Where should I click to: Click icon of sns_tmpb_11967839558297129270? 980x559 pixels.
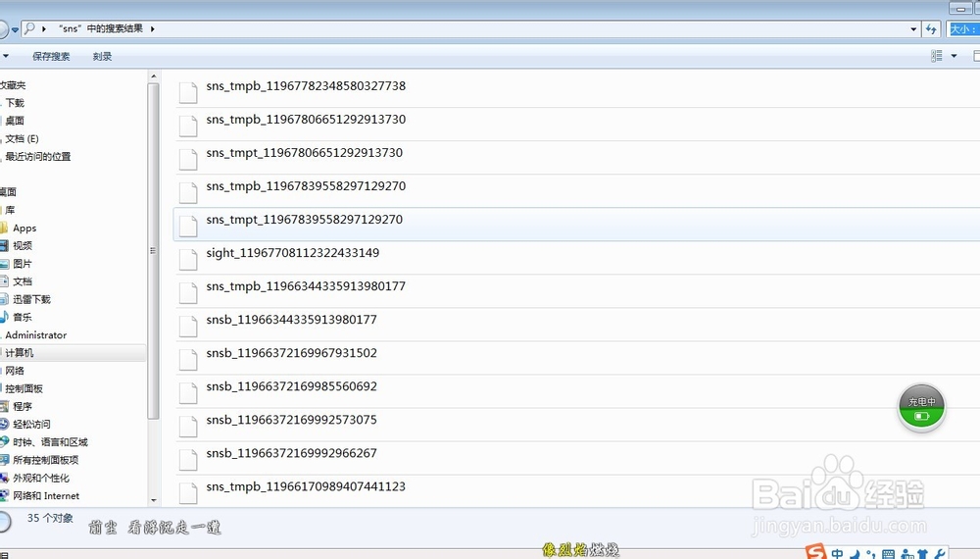[188, 192]
